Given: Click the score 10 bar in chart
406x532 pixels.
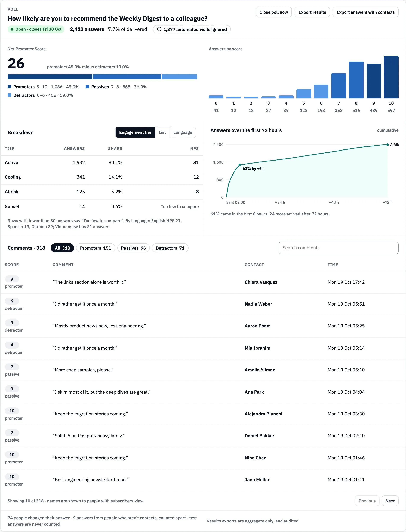Looking at the screenshot, I should 391,77.
